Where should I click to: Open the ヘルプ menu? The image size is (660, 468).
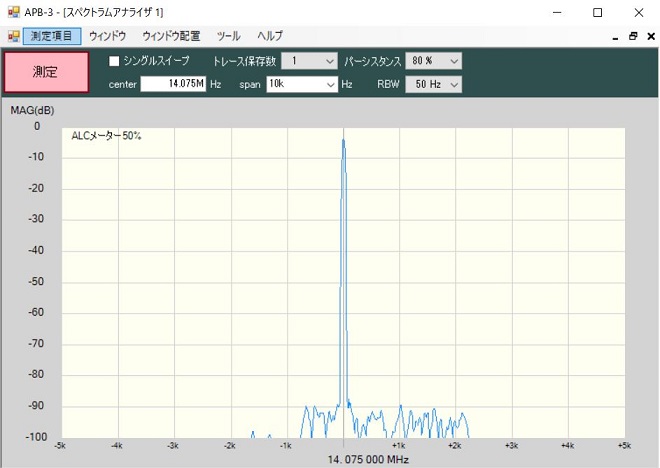tap(270, 36)
